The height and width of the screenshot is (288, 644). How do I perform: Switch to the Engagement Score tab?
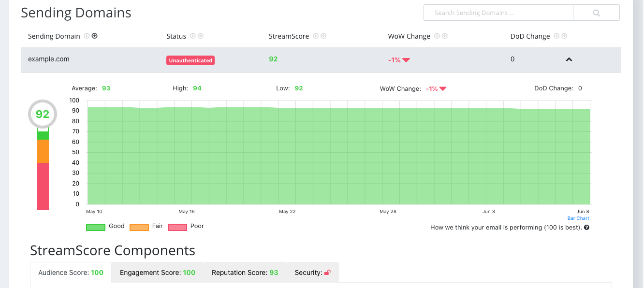point(158,273)
